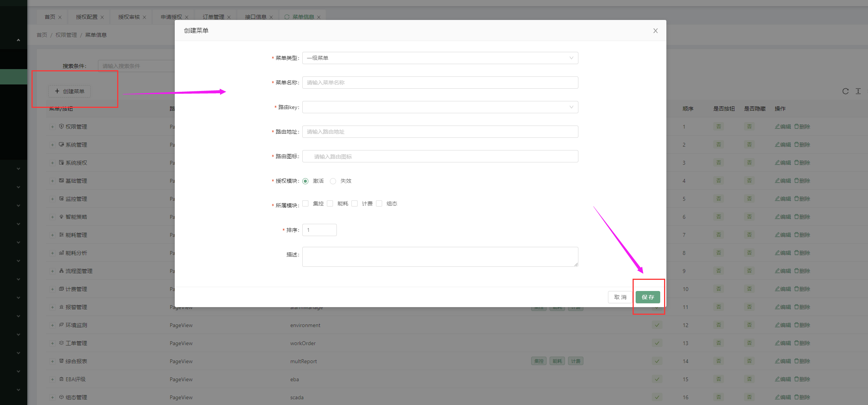
Task: Click the EBA评级 row icon
Action: click(x=61, y=379)
